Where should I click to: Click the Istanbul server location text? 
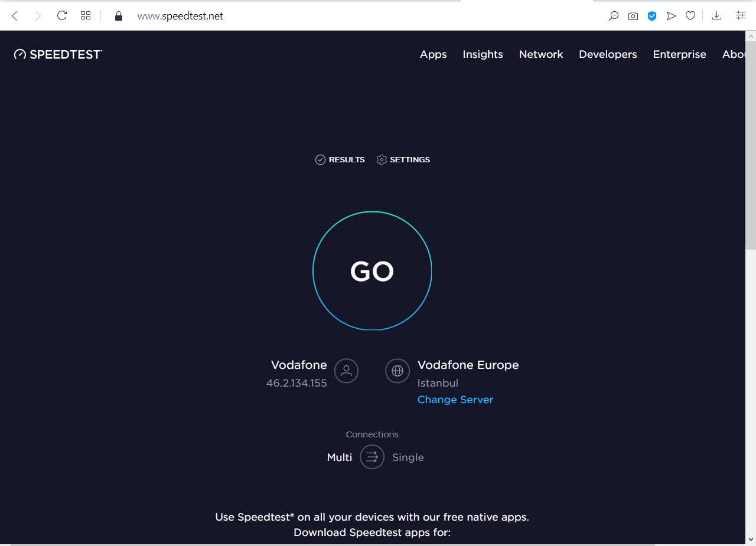438,383
